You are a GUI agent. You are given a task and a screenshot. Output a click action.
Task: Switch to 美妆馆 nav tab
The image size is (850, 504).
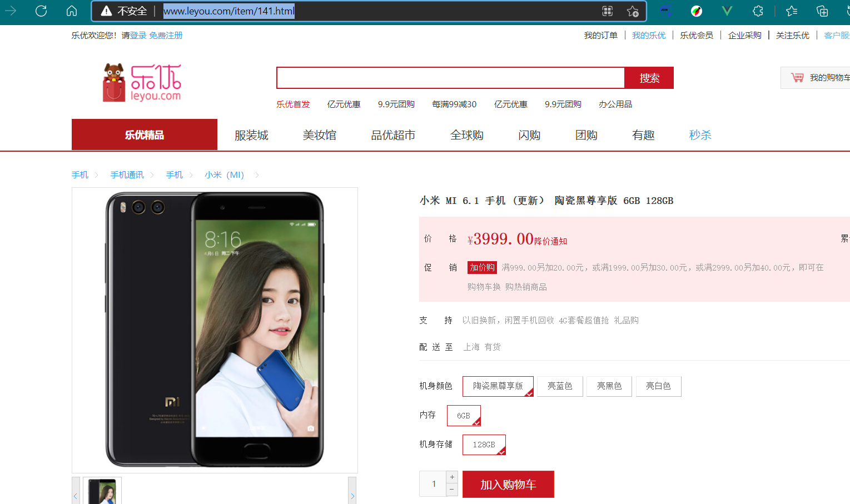coord(320,135)
